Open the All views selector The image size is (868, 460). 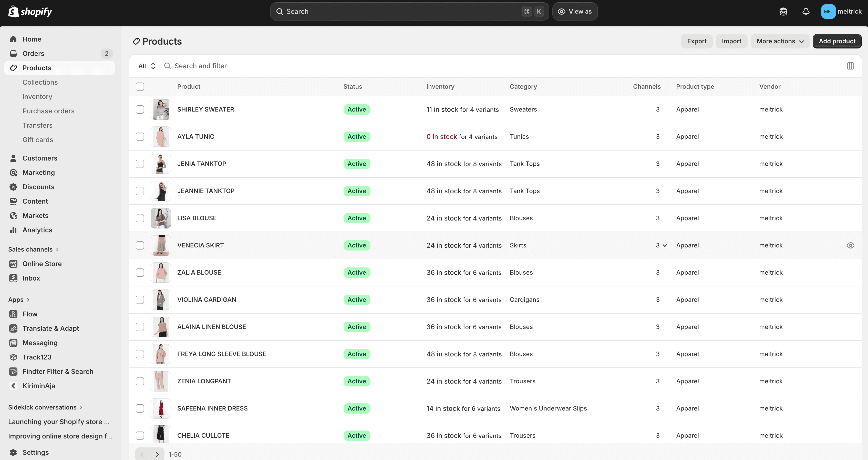[147, 66]
